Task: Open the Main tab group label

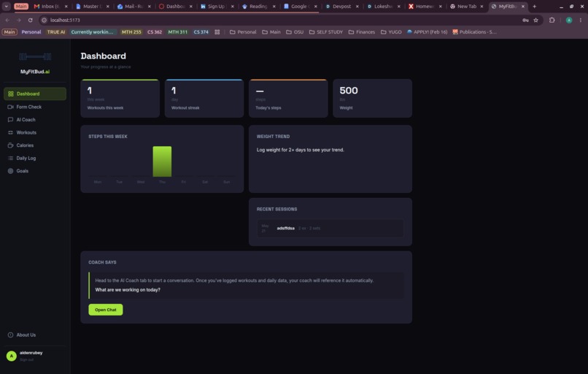Action: [x=21, y=7]
